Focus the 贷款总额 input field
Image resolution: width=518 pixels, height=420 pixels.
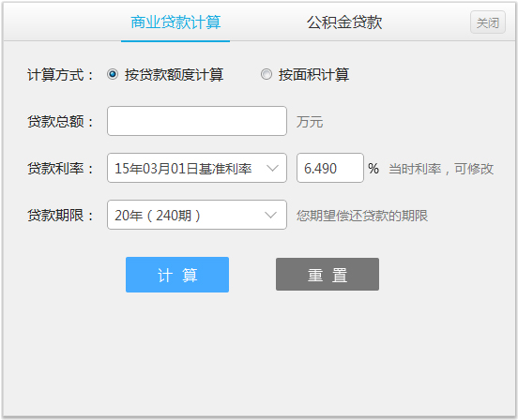pos(197,121)
